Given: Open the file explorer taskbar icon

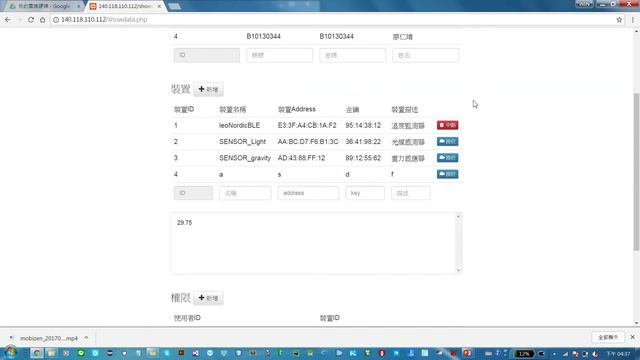Looking at the screenshot, I should [x=51, y=353].
